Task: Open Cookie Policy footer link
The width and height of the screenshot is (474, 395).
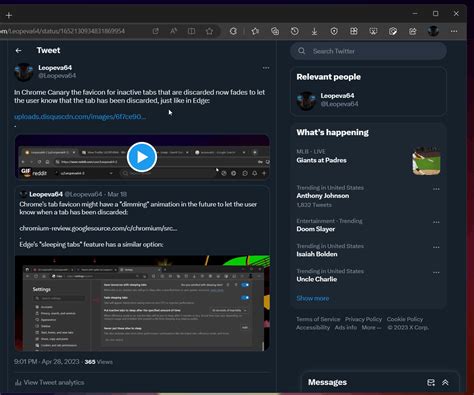Action: (405, 319)
